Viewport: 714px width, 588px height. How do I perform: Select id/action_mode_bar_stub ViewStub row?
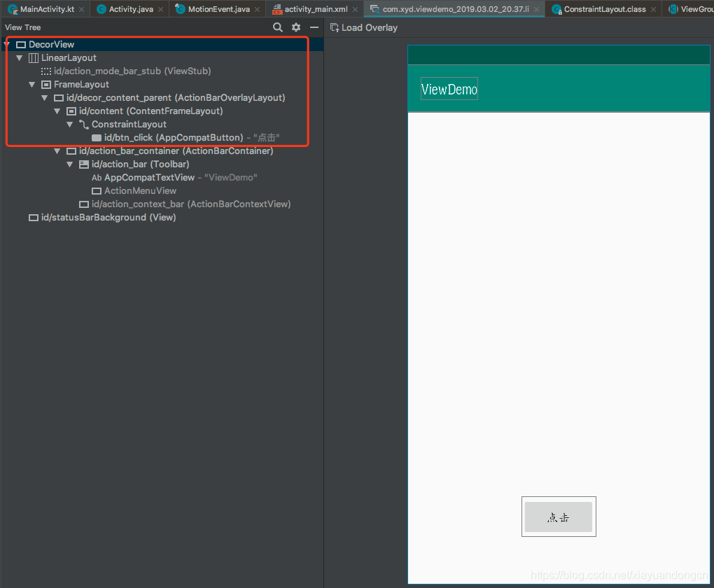click(x=162, y=71)
